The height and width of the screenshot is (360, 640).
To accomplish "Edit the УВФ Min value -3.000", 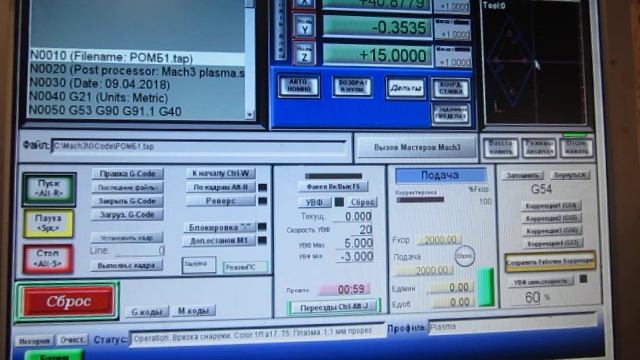I will tap(354, 257).
